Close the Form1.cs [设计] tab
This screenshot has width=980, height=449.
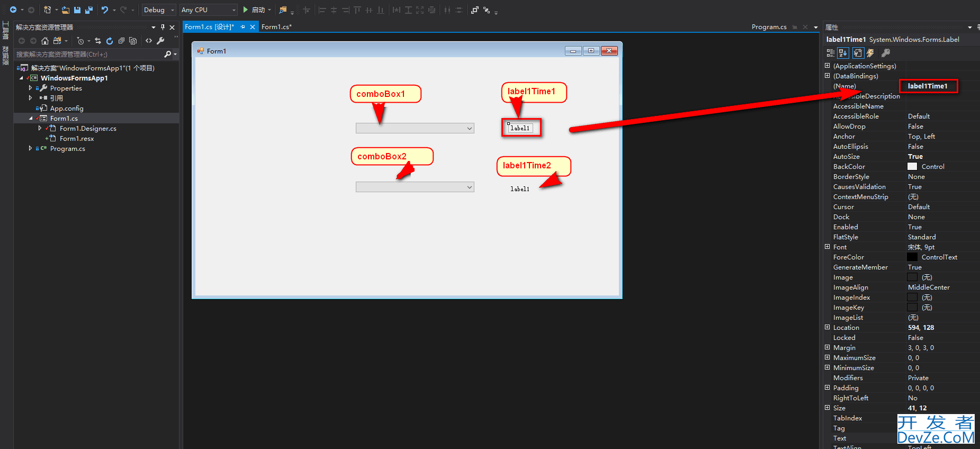click(253, 27)
